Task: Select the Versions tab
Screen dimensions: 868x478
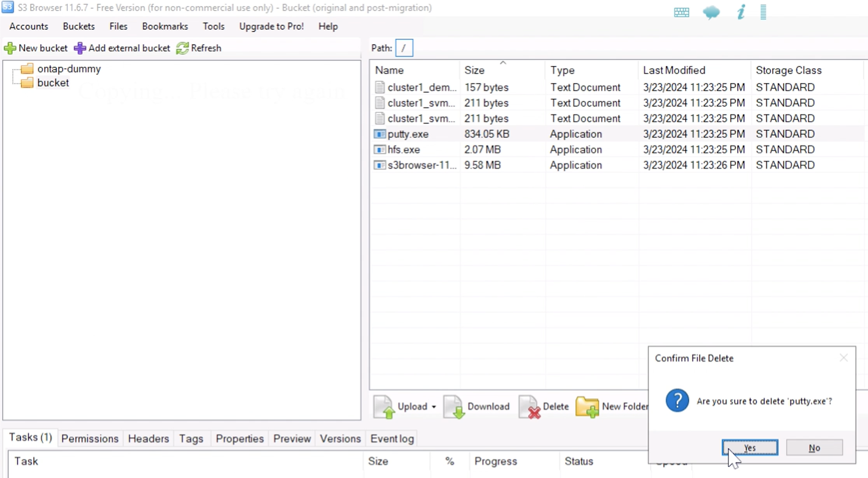Action: pyautogui.click(x=340, y=438)
